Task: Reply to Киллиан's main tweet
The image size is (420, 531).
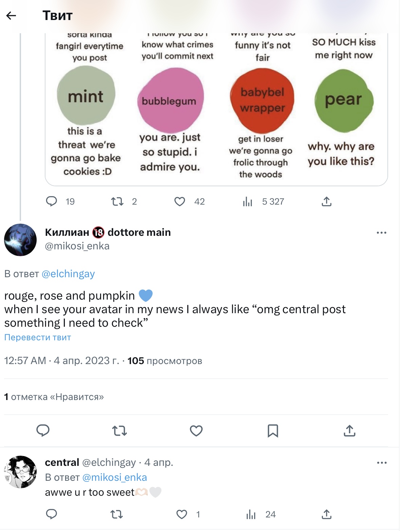Action: pos(43,431)
